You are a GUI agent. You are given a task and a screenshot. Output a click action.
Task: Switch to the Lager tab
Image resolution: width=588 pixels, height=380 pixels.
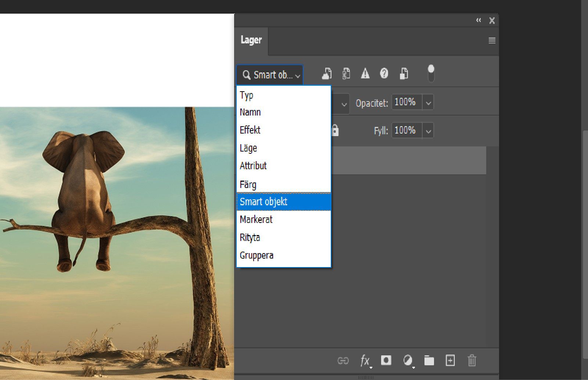(x=251, y=40)
